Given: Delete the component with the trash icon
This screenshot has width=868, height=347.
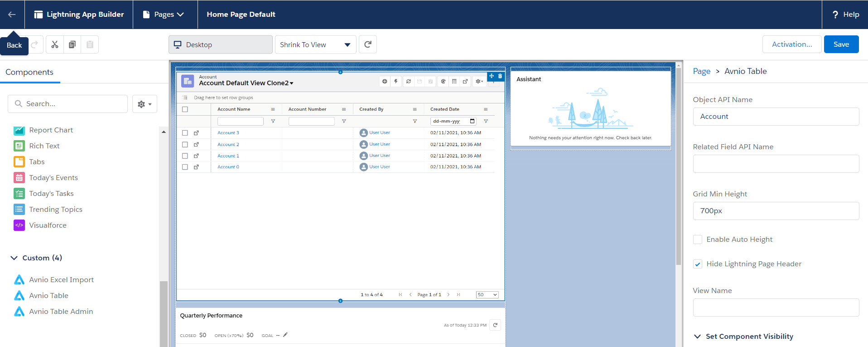Looking at the screenshot, I should (500, 76).
